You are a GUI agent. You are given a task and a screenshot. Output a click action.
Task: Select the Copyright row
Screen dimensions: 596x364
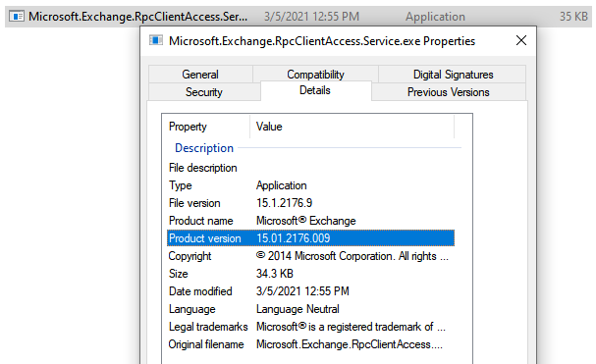[310, 256]
